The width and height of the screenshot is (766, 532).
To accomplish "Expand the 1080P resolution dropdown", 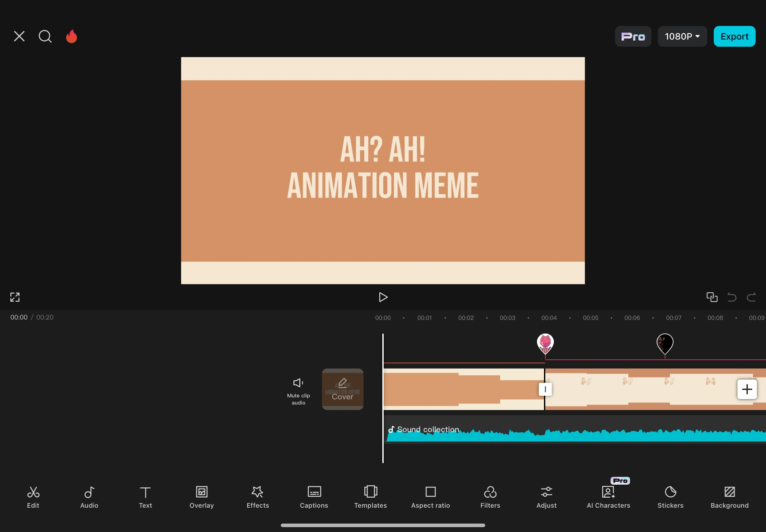I will coord(682,36).
